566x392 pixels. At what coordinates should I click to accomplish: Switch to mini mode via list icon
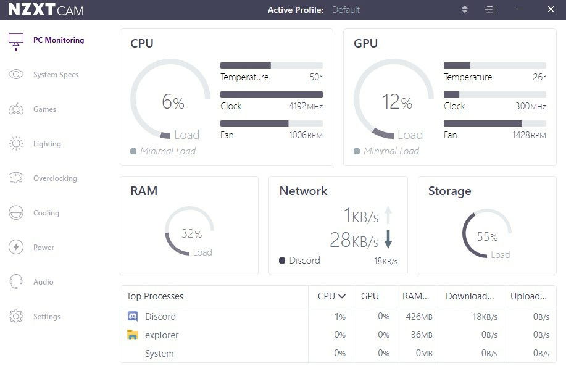pyautogui.click(x=490, y=10)
